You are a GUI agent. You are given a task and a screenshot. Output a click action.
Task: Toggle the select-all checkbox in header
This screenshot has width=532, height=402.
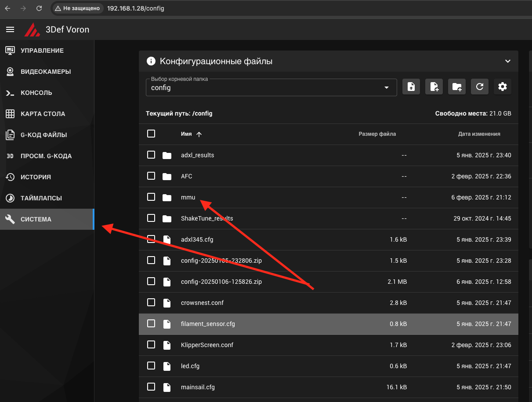point(151,134)
